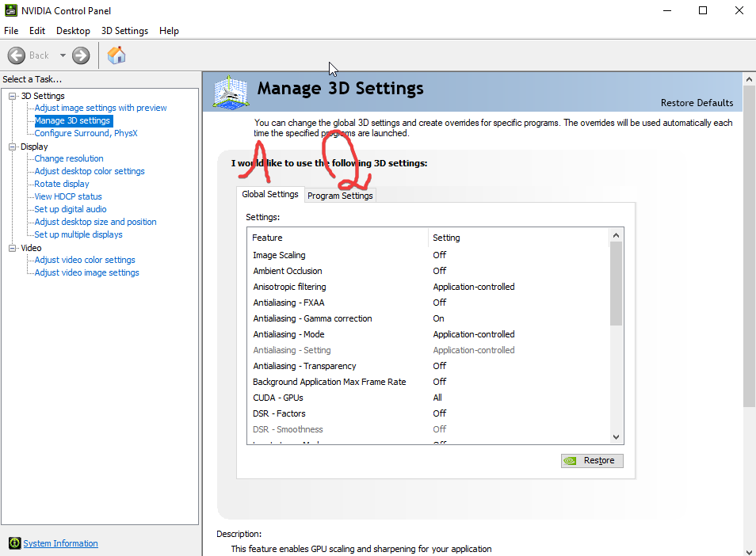Screen dimensions: 756x556
Task: Open the System Information link
Action: pyautogui.click(x=60, y=543)
